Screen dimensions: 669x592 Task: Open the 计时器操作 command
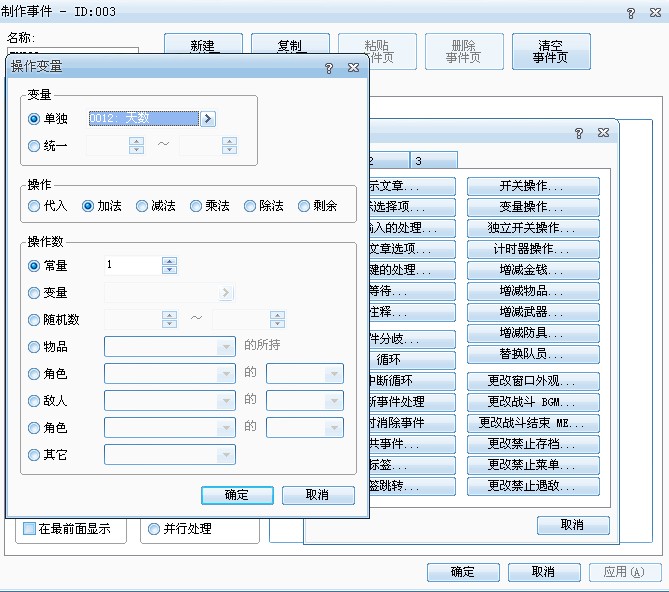pos(533,249)
